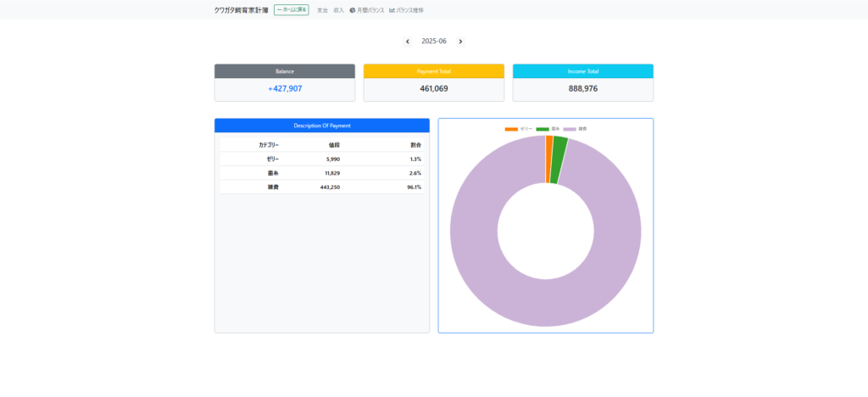Click the Payment Total card header
Screen dimensions: 868x397
pyautogui.click(x=434, y=71)
